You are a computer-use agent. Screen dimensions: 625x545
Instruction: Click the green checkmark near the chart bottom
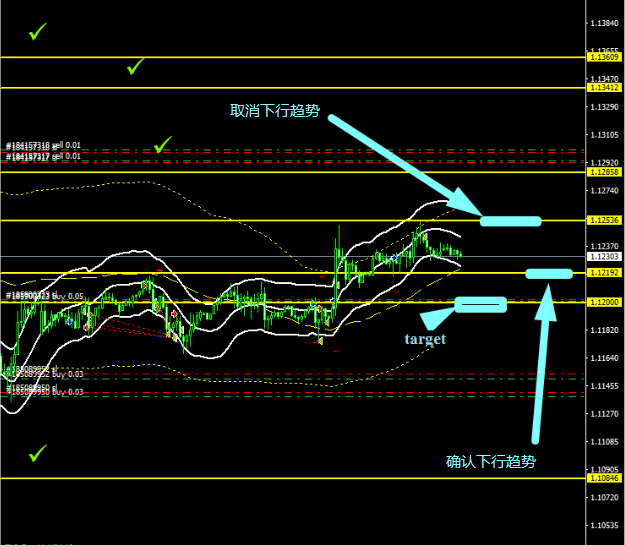(x=38, y=455)
